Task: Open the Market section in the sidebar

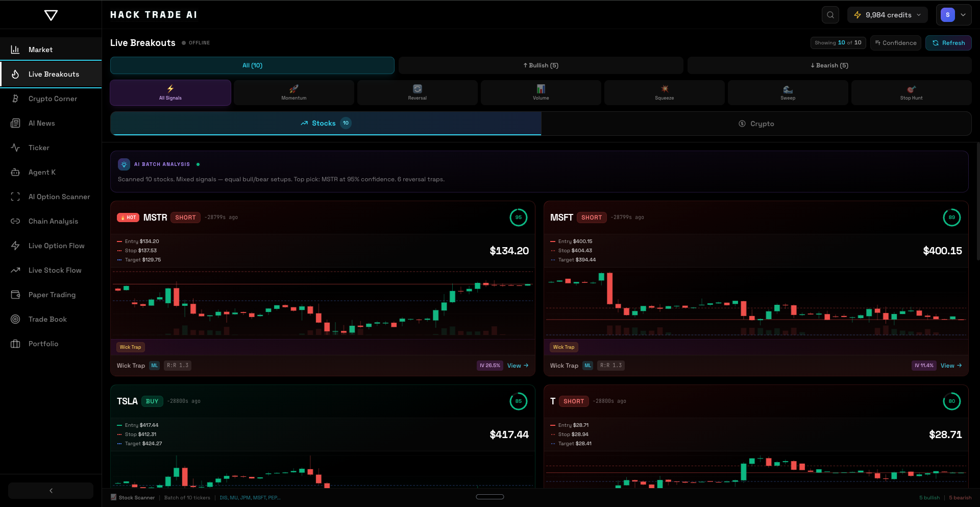Action: [41, 50]
